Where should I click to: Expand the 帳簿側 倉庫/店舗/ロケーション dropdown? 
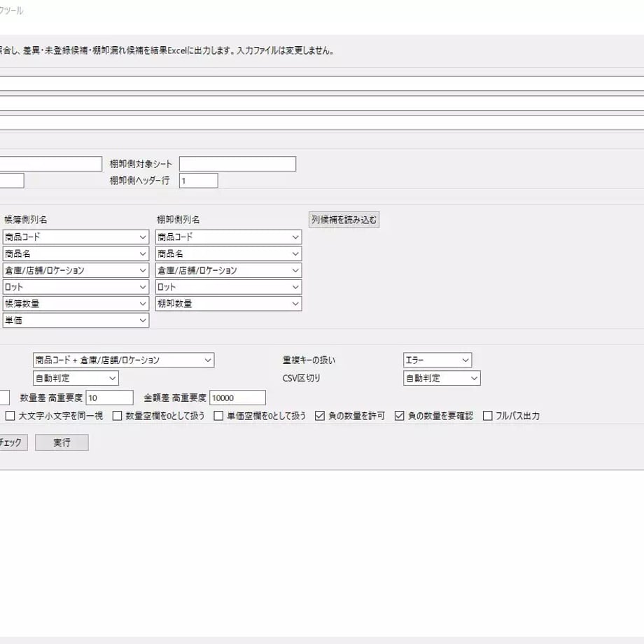pos(76,270)
